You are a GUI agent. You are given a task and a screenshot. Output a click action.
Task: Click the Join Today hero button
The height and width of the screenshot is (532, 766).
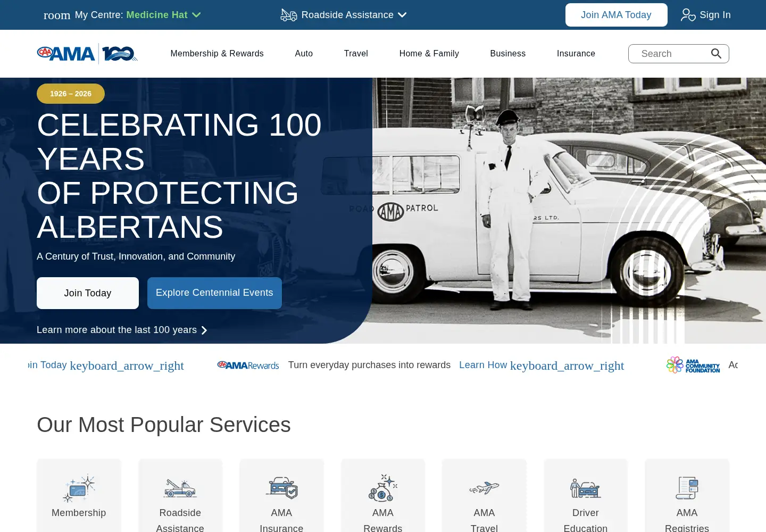click(x=88, y=293)
